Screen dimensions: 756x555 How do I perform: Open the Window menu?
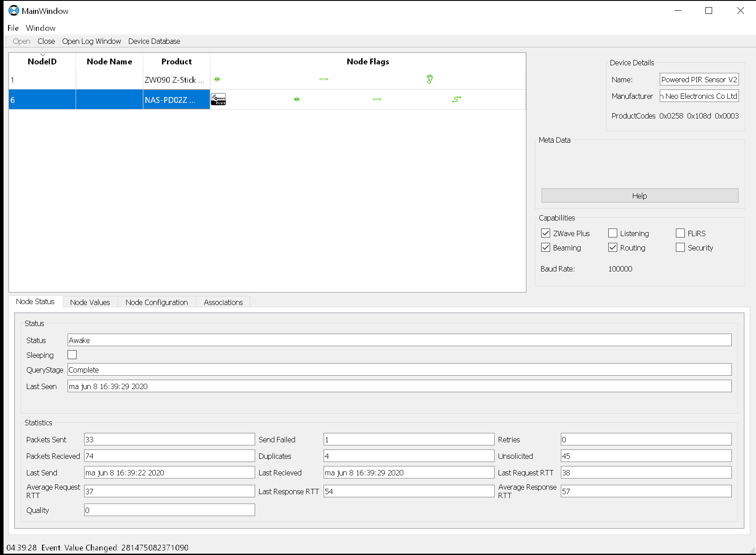coord(41,28)
